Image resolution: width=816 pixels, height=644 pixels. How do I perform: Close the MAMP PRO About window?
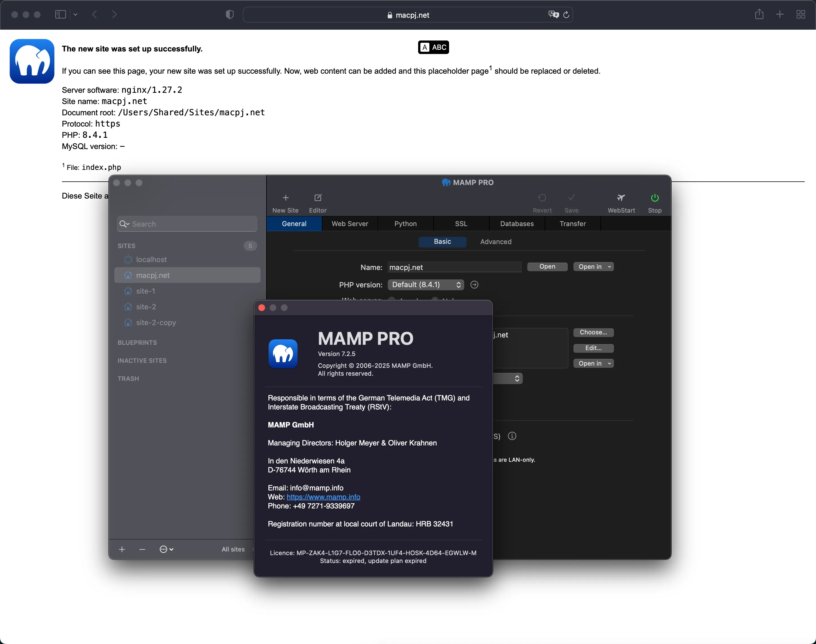[261, 308]
